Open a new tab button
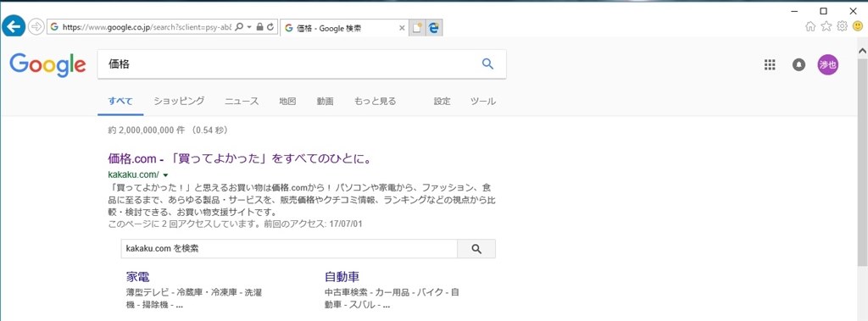Viewport: 868px width, 321px height. [417, 28]
